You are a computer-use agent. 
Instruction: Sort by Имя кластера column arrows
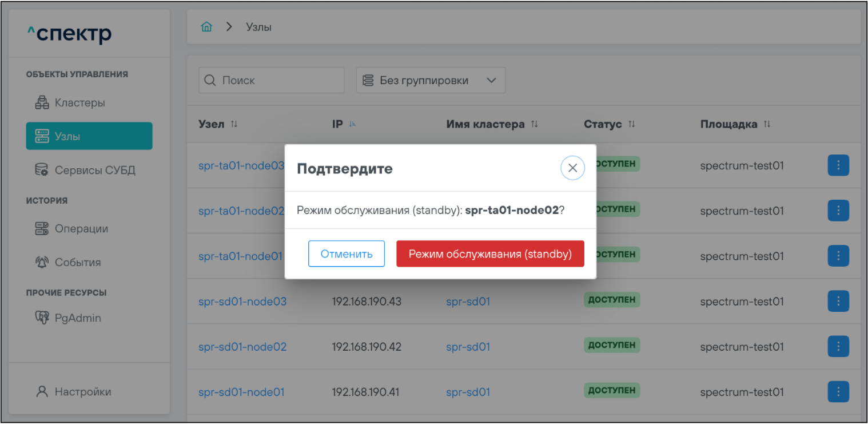[x=534, y=124]
